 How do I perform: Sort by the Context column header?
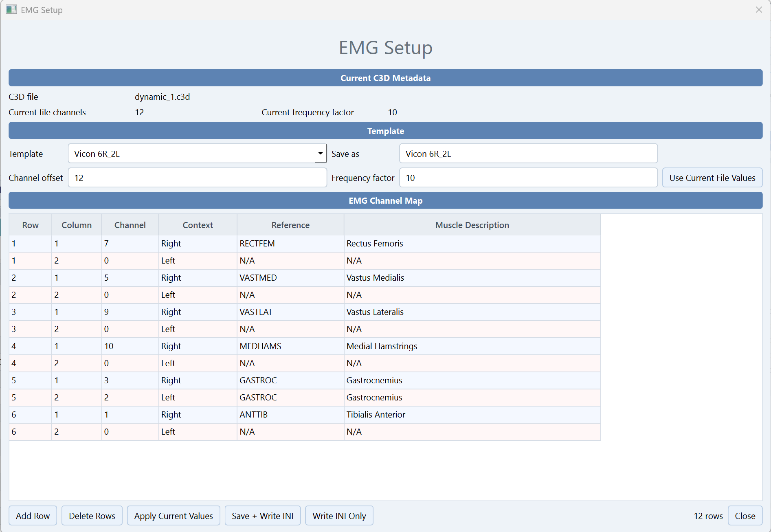click(x=198, y=225)
